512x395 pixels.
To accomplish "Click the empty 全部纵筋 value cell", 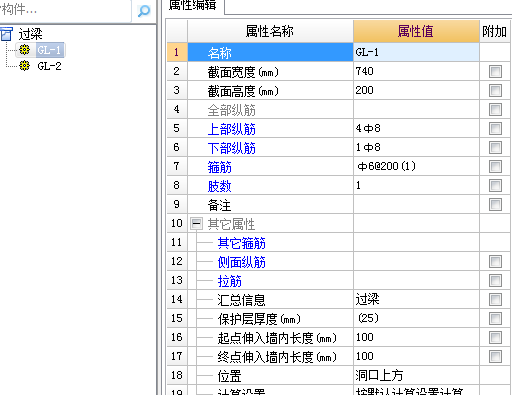I will point(416,109).
